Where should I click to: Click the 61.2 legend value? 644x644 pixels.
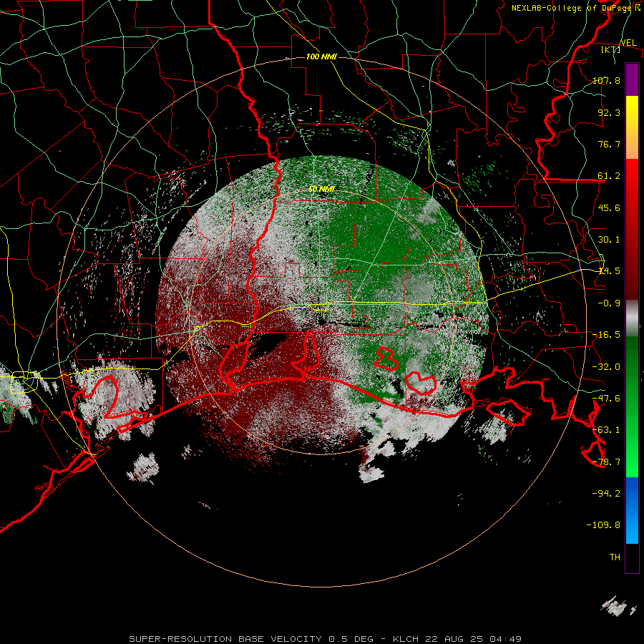(x=609, y=176)
